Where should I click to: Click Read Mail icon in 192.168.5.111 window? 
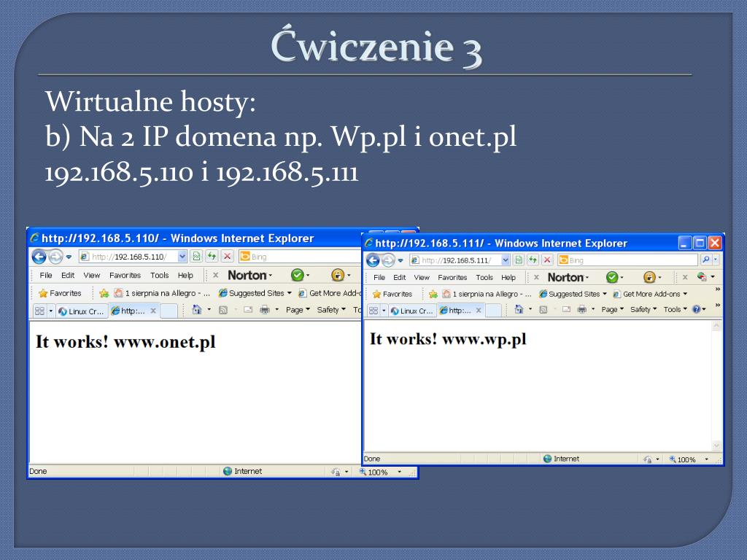click(566, 309)
